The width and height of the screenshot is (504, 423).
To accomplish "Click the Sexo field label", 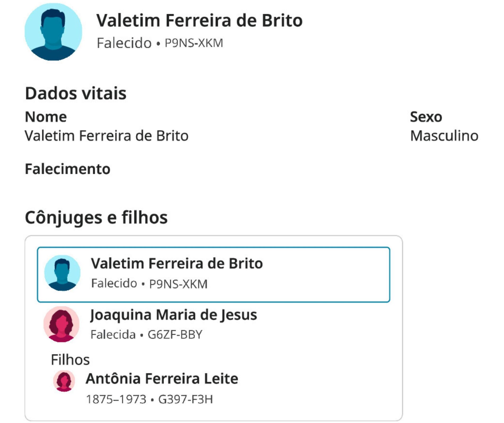I will tap(426, 117).
